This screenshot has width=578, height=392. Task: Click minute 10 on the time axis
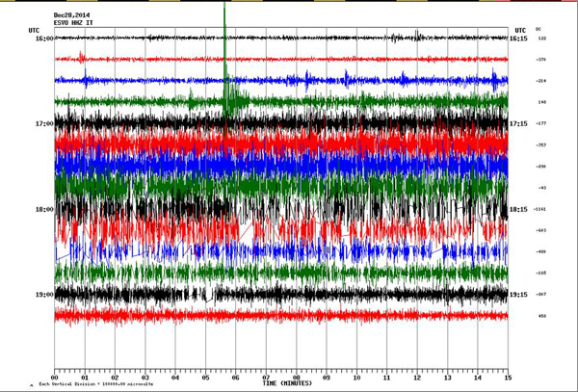[x=356, y=377]
